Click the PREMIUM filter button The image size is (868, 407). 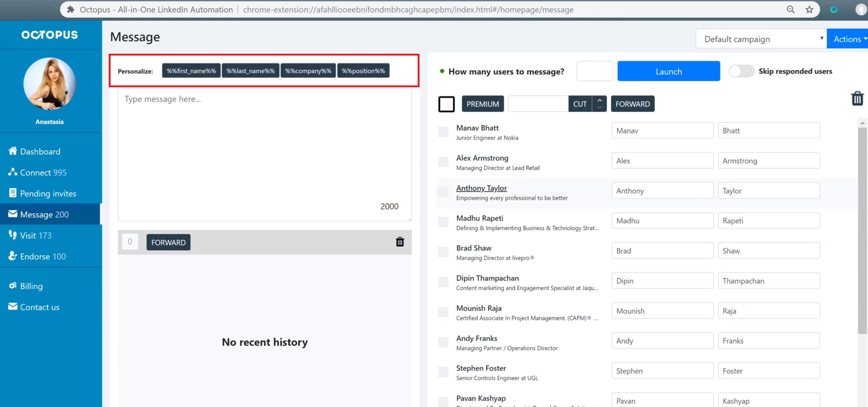pyautogui.click(x=483, y=104)
